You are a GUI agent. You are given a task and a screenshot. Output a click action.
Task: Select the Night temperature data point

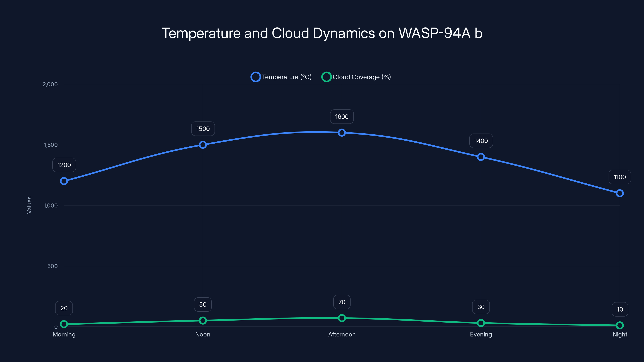pos(620,193)
